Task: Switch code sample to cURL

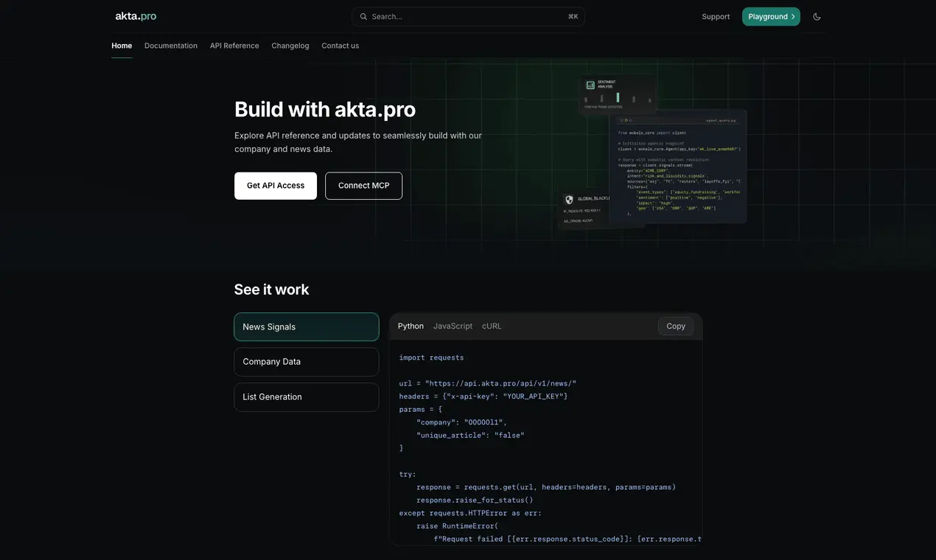Action: pyautogui.click(x=492, y=326)
